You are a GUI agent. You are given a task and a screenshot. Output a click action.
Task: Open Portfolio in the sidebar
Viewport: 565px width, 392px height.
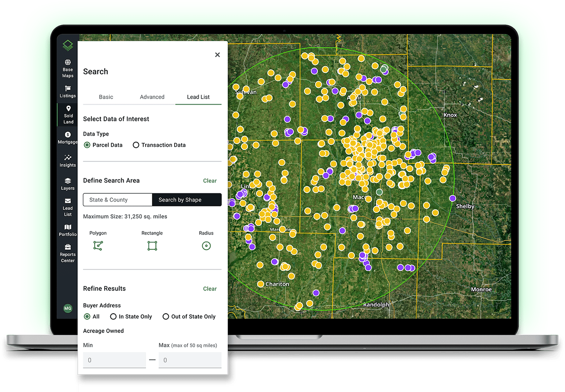point(68,230)
